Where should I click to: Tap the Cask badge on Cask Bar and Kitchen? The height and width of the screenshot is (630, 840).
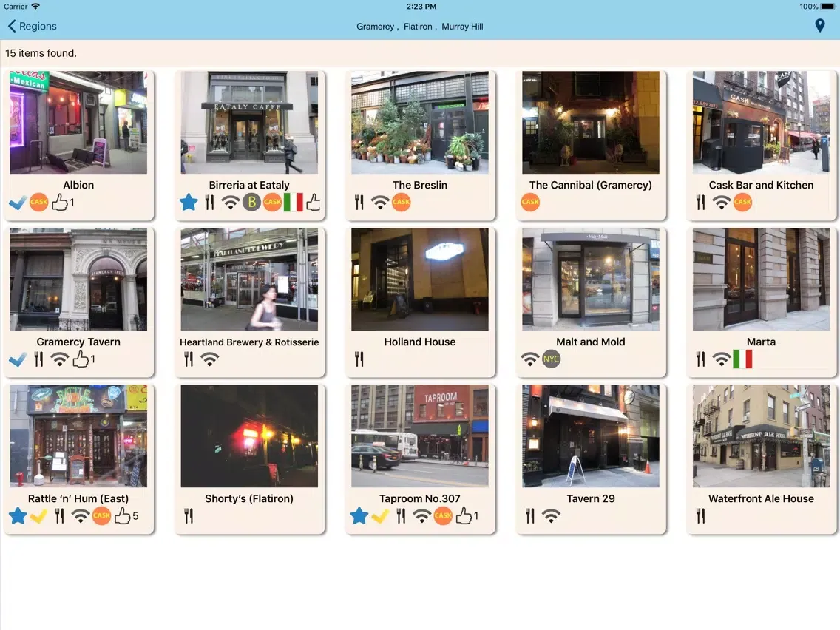(742, 203)
